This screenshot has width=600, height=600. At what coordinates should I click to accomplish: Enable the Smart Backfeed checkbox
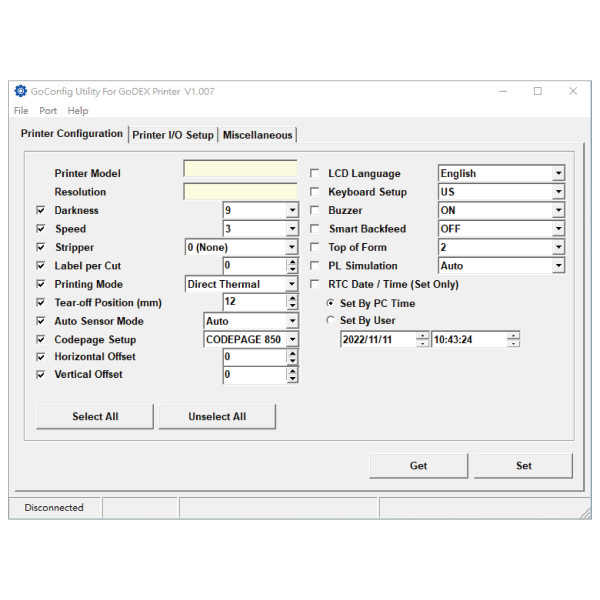(314, 228)
